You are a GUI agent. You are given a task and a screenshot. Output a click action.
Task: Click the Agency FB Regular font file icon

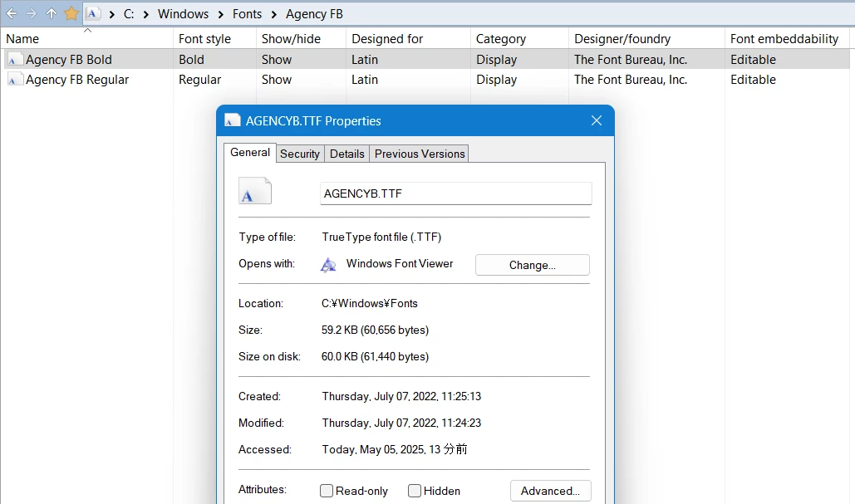(x=15, y=80)
